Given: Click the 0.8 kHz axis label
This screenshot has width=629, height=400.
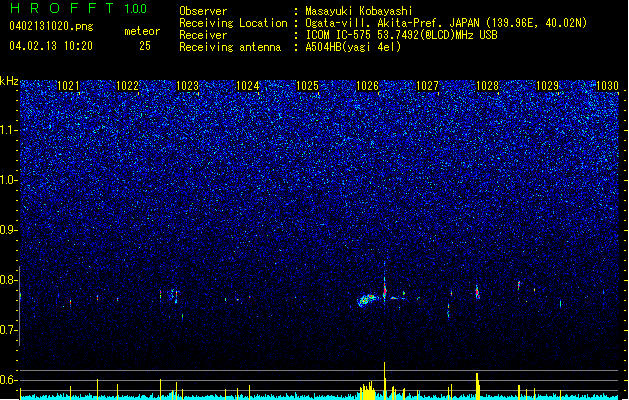Looking at the screenshot, I should 9,280.
